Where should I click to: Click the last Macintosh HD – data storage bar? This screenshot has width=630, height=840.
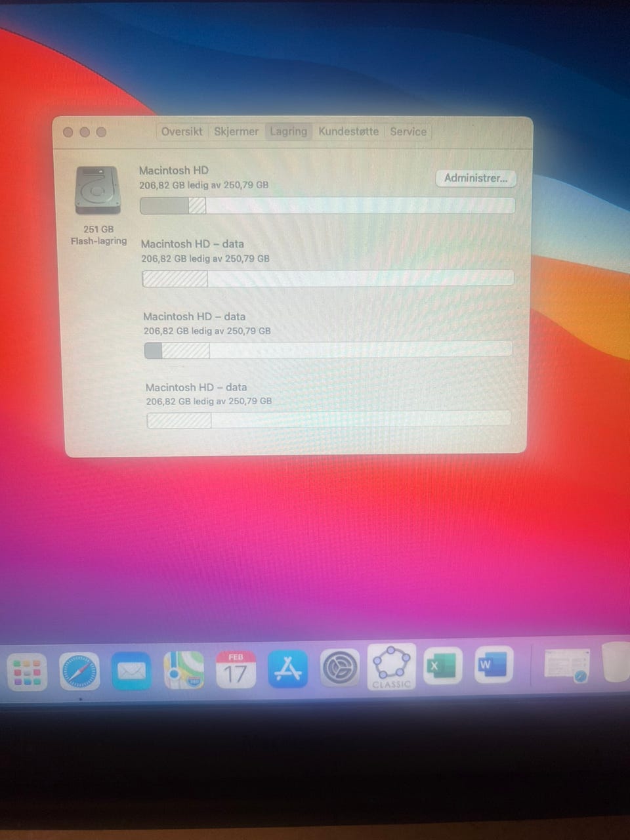click(x=328, y=419)
